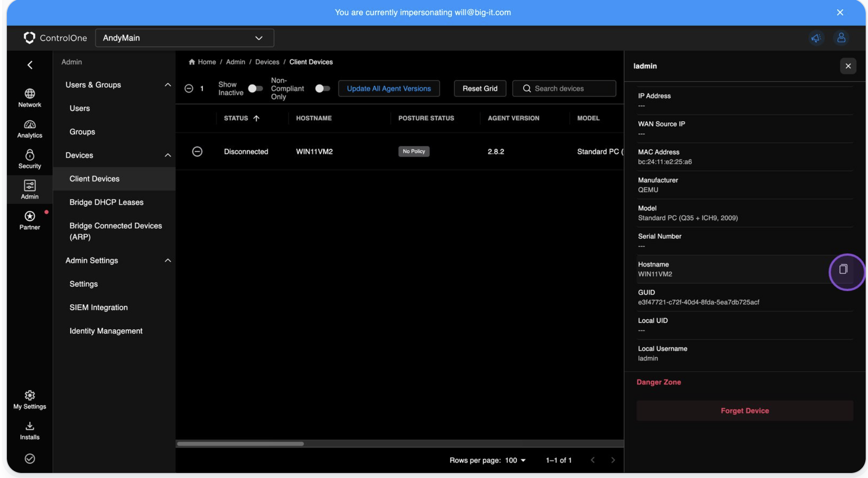Collapse the Admin Settings section
Image resolution: width=868 pixels, height=478 pixels.
(x=167, y=260)
